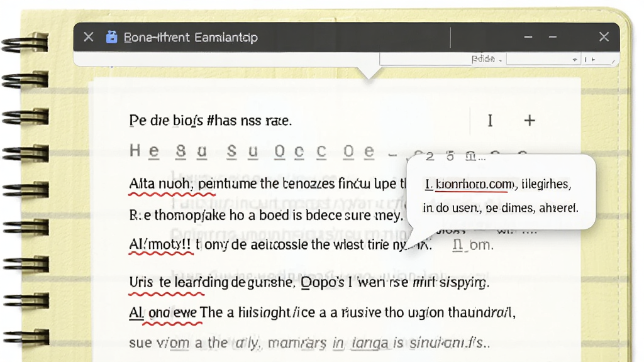The image size is (644, 362).
Task: Open the 'kionrhoro.com' link in the popup
Action: click(474, 184)
